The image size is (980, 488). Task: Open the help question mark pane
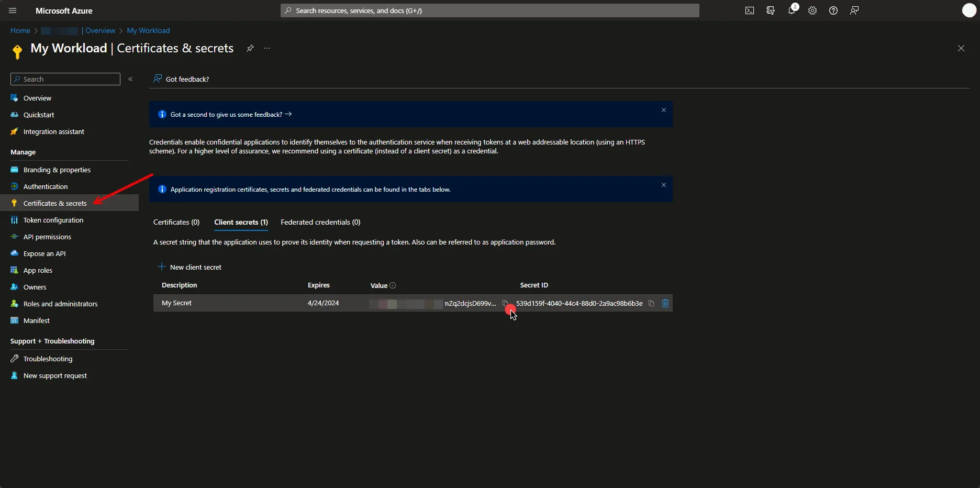tap(833, 10)
